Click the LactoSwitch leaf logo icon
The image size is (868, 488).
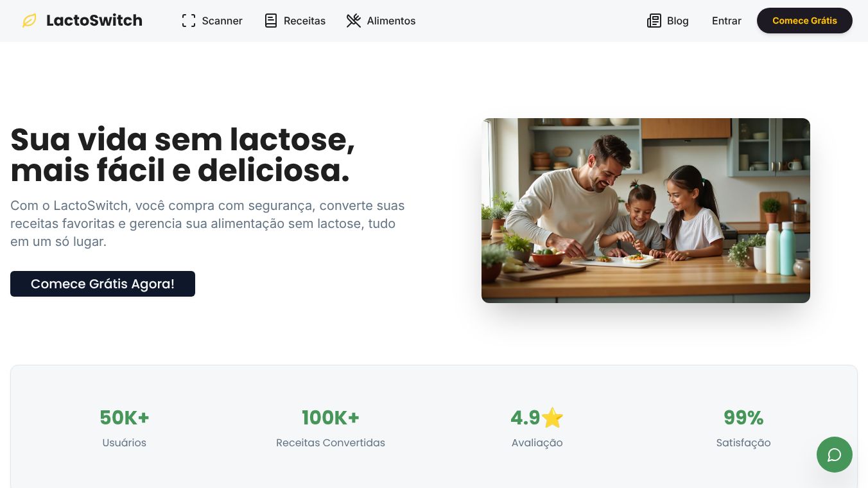point(30,21)
